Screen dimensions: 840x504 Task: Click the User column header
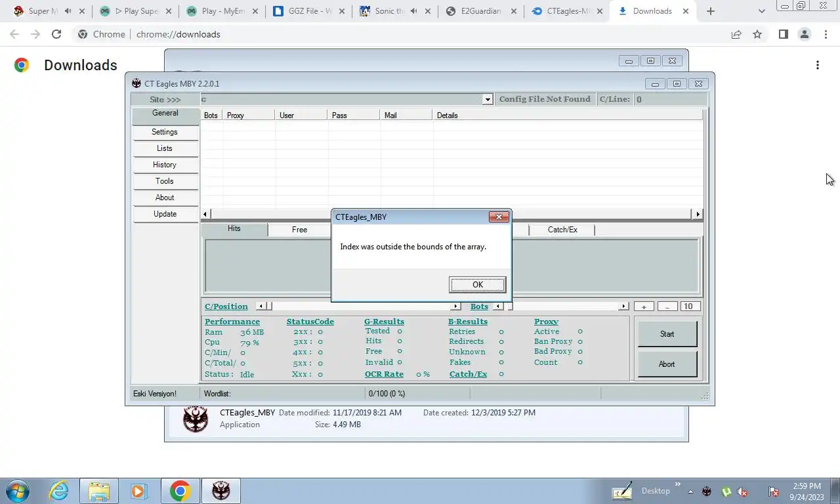tap(301, 115)
